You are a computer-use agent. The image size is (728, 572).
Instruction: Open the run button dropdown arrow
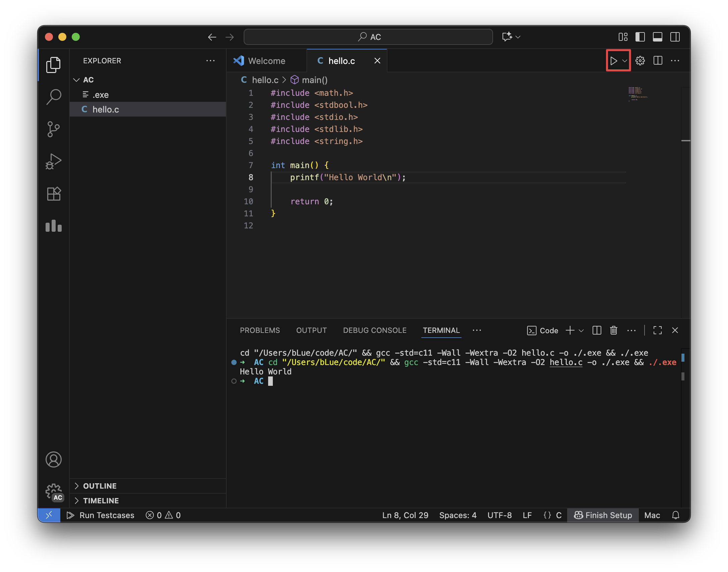click(625, 61)
